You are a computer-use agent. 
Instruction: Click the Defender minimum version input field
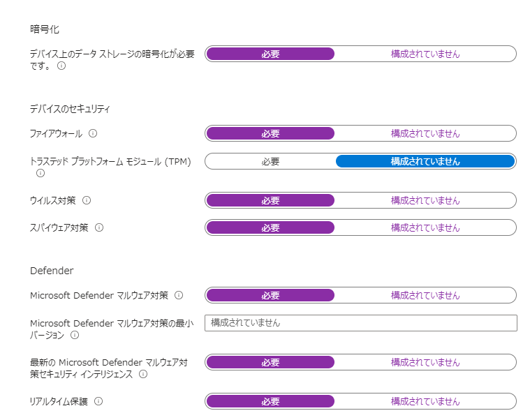coord(360,322)
